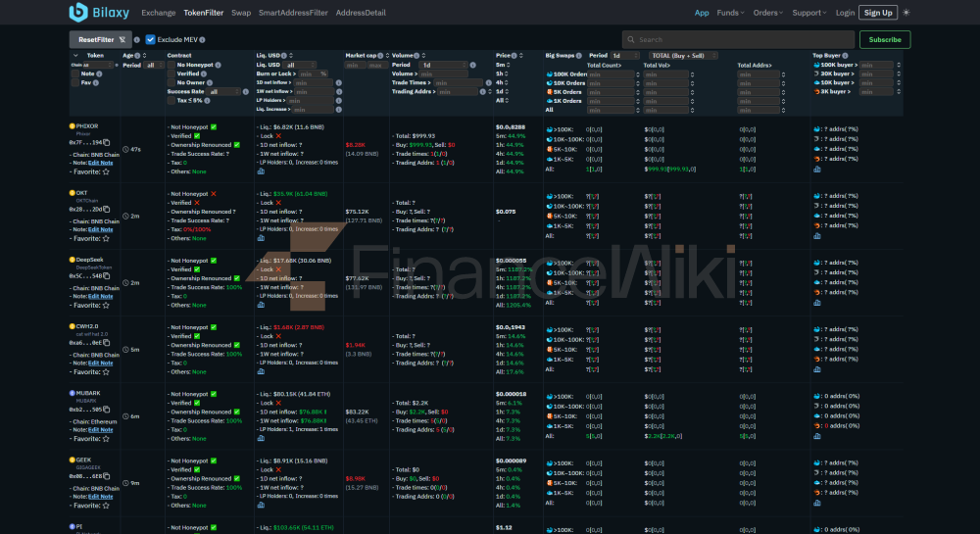Open MUBARK top buyer chart icon
The image size is (980, 534).
(817, 437)
